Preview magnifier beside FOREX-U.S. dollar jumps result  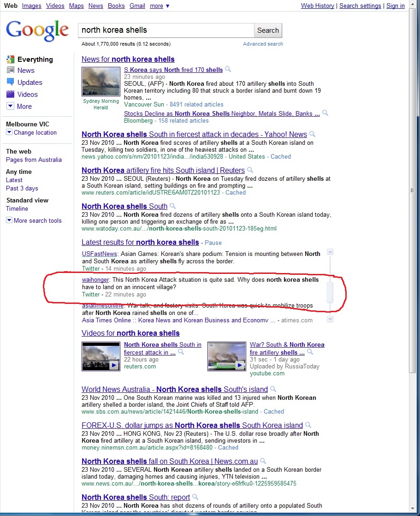pos(308,425)
